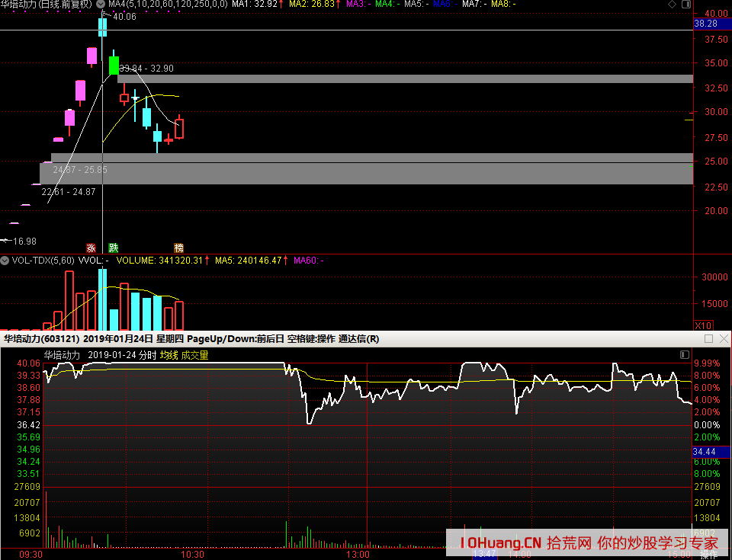The image size is (732, 560).
Task: Click the orange 榜 marker icon
Action: tap(179, 248)
